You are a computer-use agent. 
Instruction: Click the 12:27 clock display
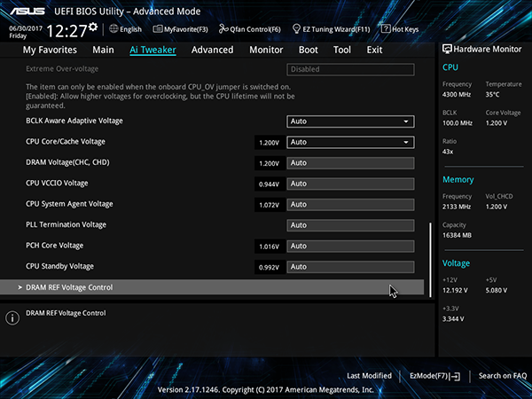tap(66, 31)
